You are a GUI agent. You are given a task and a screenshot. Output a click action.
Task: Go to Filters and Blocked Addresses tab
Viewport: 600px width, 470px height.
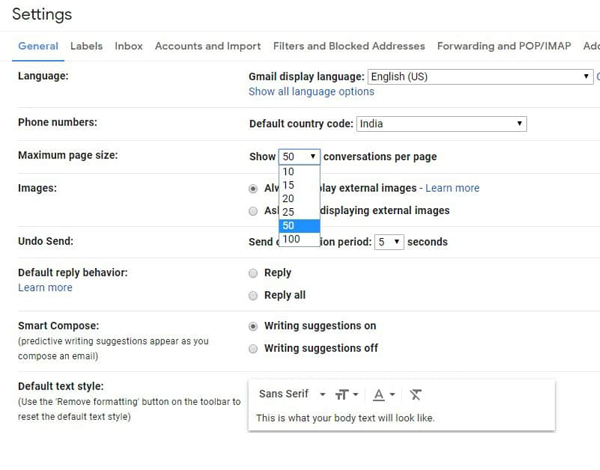click(348, 46)
